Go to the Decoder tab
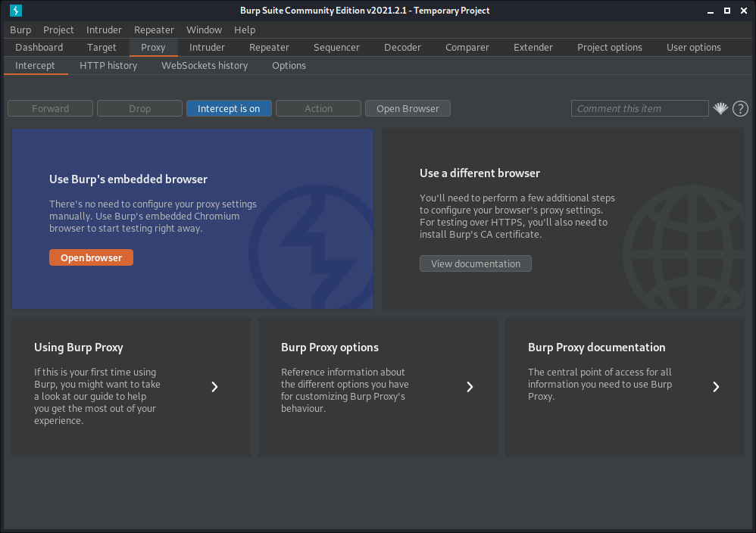The image size is (756, 533). [402, 47]
